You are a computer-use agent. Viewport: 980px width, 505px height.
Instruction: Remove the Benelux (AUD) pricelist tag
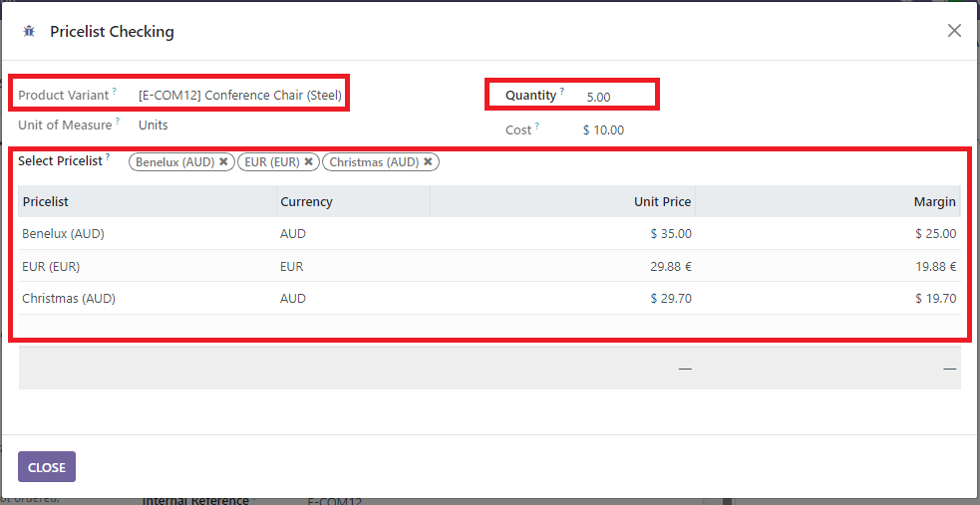pyautogui.click(x=224, y=161)
